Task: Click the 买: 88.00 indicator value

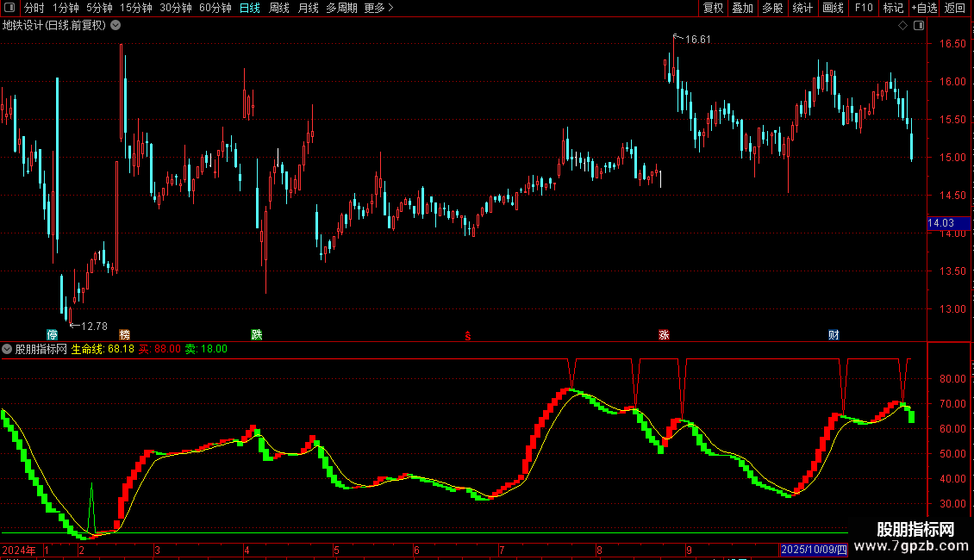Action: pyautogui.click(x=159, y=349)
